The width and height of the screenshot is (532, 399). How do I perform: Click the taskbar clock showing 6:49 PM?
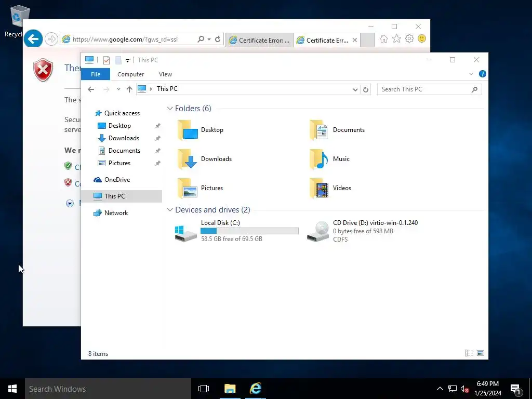click(x=487, y=389)
